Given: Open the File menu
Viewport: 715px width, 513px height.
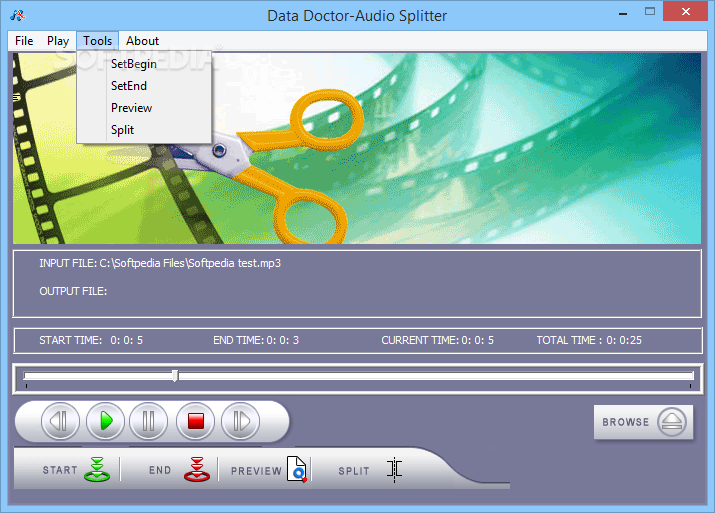Looking at the screenshot, I should [x=24, y=41].
